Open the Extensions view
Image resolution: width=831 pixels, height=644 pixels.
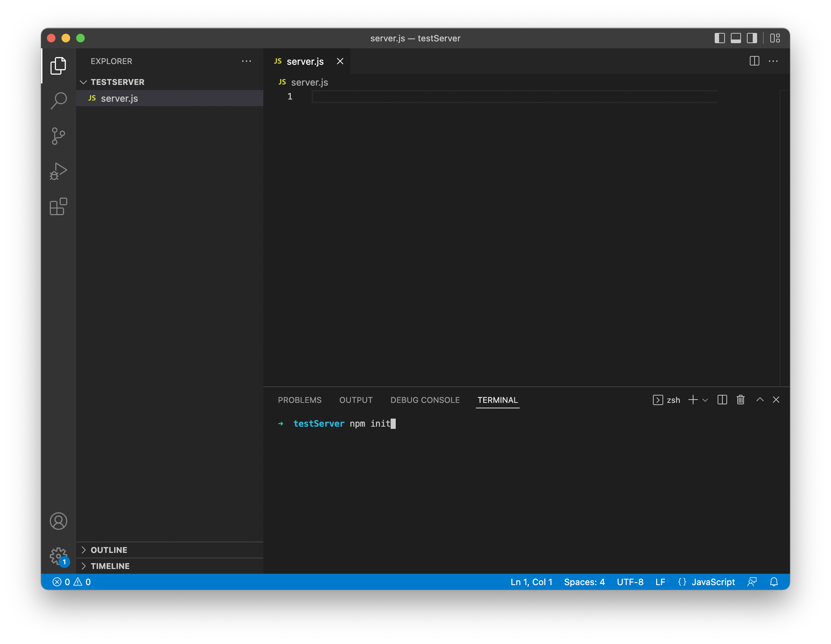(58, 207)
